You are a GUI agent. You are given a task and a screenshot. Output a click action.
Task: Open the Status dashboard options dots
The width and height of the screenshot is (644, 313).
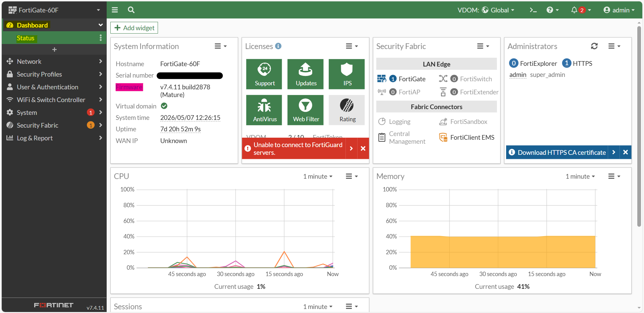click(101, 38)
